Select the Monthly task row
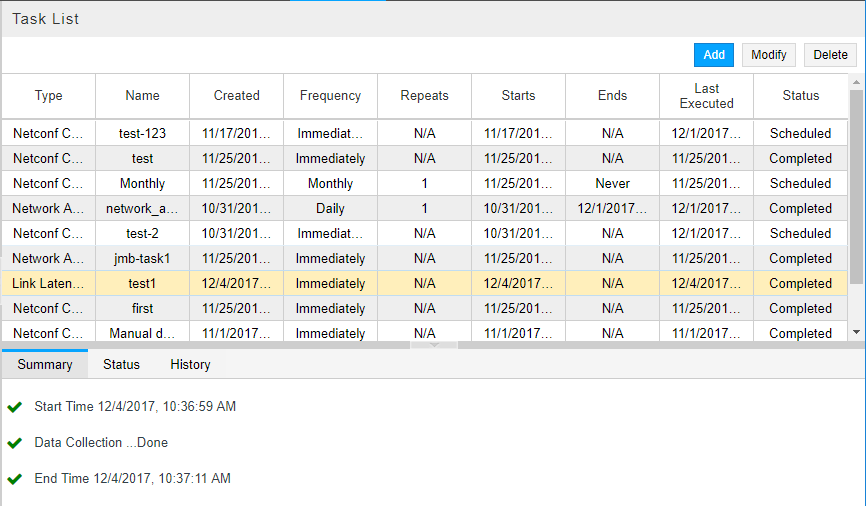Image resolution: width=866 pixels, height=506 pixels. [x=143, y=184]
